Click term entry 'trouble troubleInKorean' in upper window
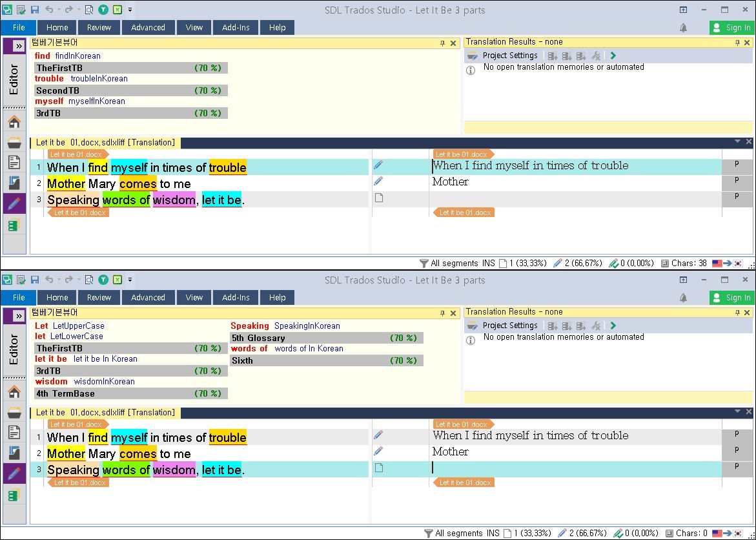Screen dimensions: 756x540 (x=81, y=79)
